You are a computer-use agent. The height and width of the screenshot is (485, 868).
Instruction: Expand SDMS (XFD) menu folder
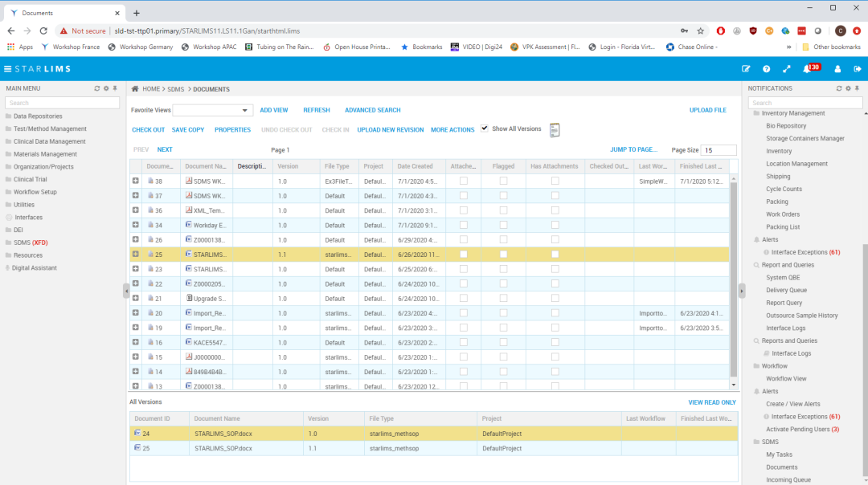pyautogui.click(x=27, y=243)
